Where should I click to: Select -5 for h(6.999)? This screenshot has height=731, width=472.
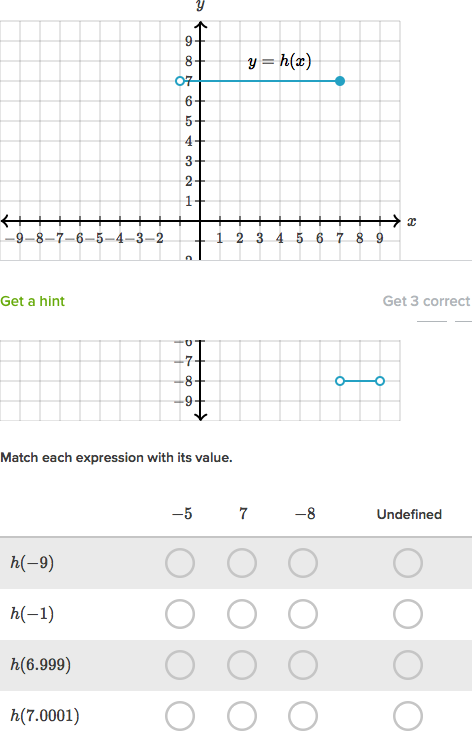(x=180, y=664)
